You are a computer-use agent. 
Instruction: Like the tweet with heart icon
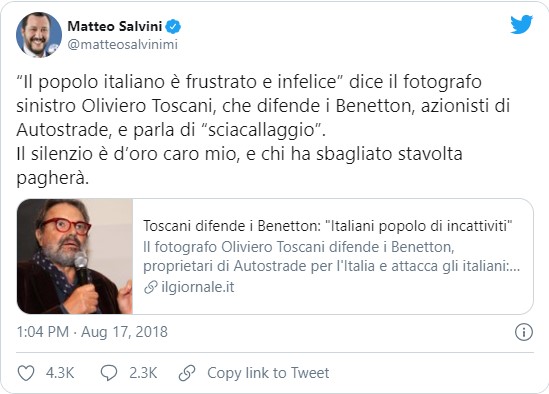26,373
